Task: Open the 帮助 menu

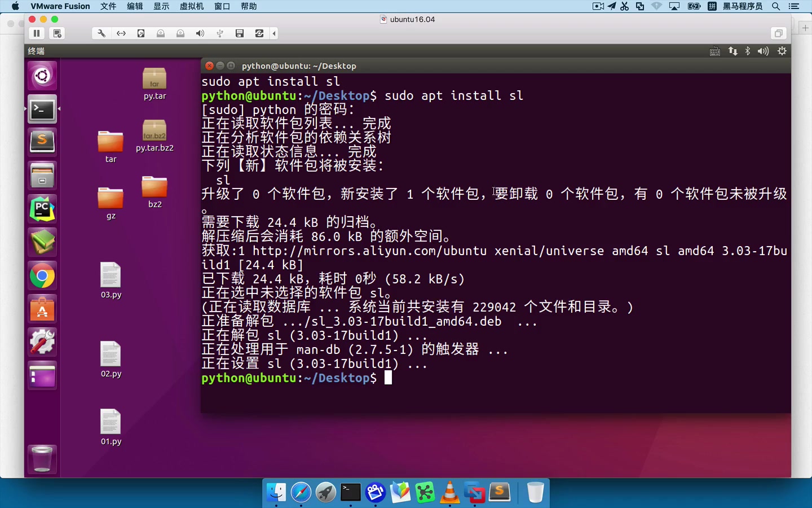Action: coord(249,6)
